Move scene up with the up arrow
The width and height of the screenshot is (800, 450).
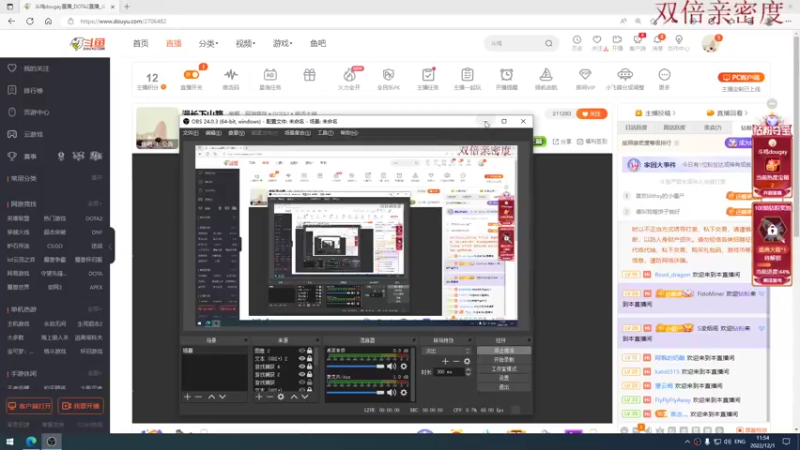pos(211,396)
